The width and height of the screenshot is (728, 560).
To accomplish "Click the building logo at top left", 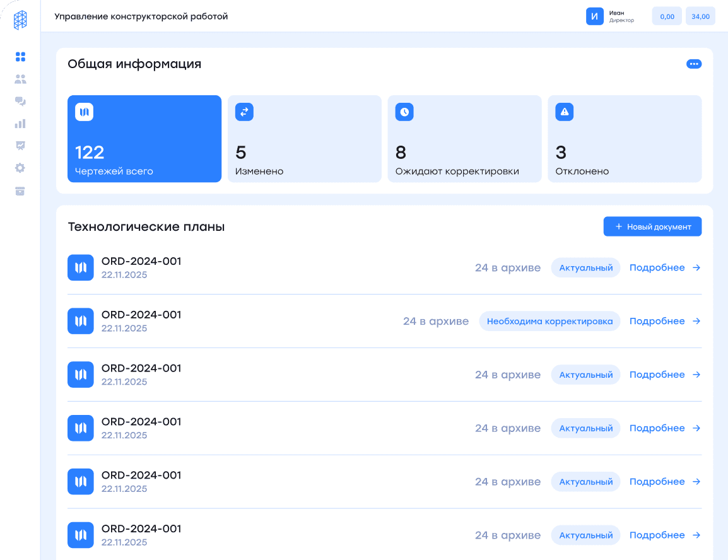I will pyautogui.click(x=20, y=20).
